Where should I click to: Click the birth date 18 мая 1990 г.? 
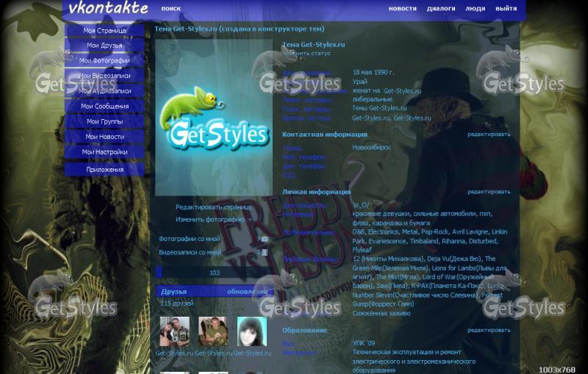pos(373,72)
